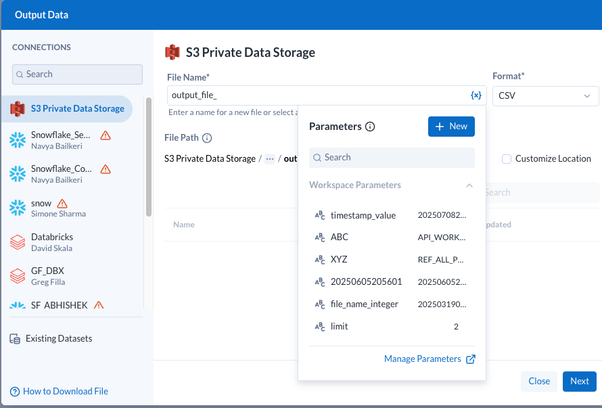
Task: Open the Format CSV dropdown
Action: [x=545, y=96]
